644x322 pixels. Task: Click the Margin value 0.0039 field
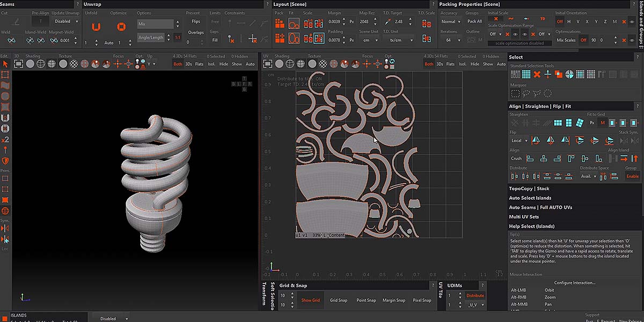[333, 21]
